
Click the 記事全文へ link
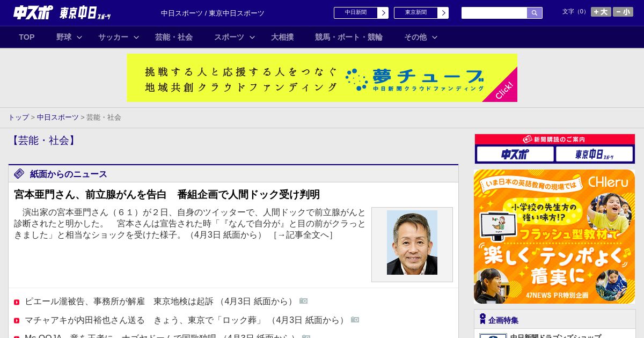tap(303, 234)
